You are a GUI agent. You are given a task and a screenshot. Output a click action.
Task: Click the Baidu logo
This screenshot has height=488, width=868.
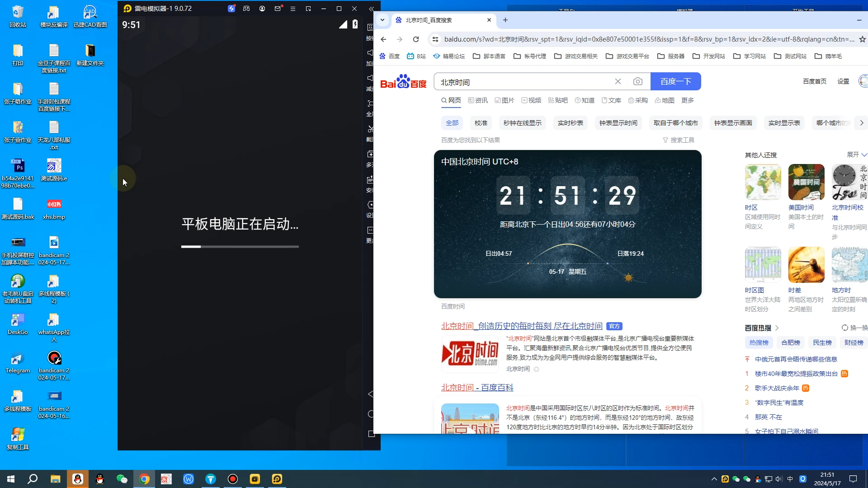(x=403, y=81)
